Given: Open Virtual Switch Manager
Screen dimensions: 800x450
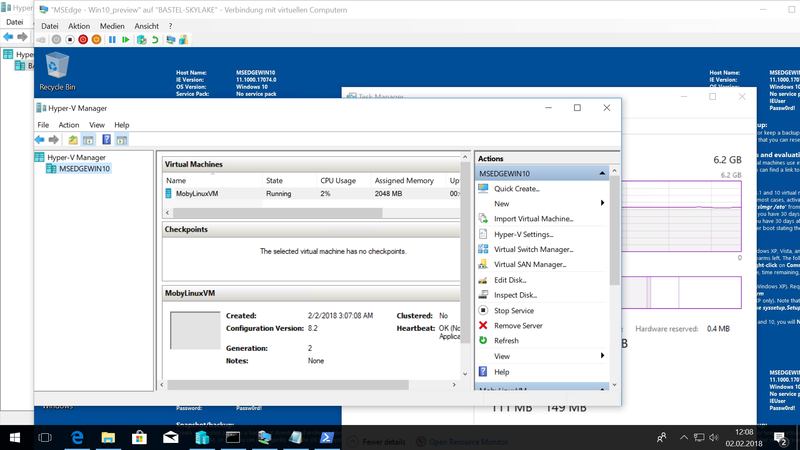Looking at the screenshot, I should 533,249.
